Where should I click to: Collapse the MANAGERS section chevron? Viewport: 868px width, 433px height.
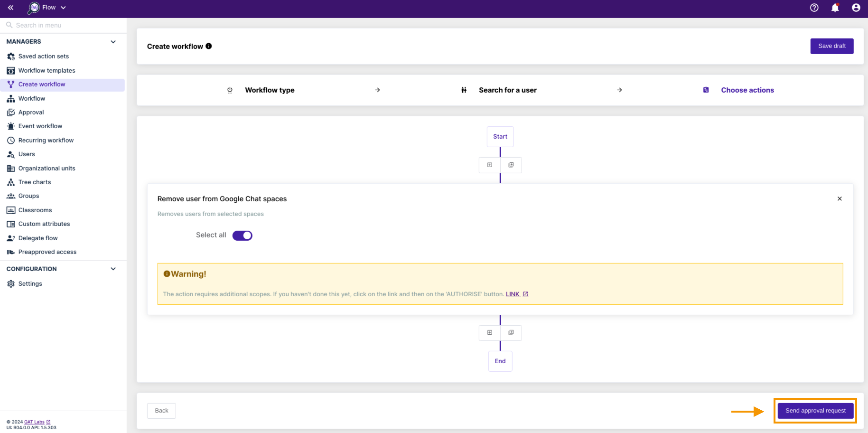pos(113,42)
